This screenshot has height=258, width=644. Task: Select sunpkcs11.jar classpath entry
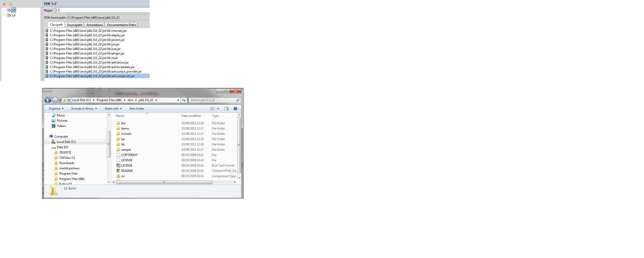[x=97, y=76]
